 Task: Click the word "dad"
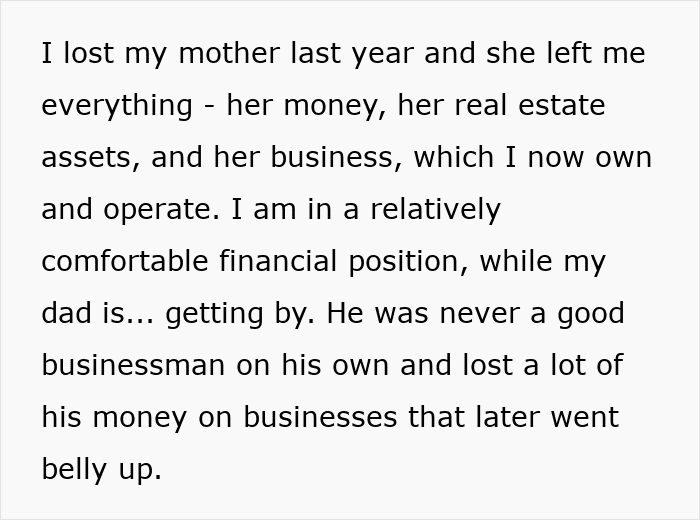pyautogui.click(x=67, y=314)
